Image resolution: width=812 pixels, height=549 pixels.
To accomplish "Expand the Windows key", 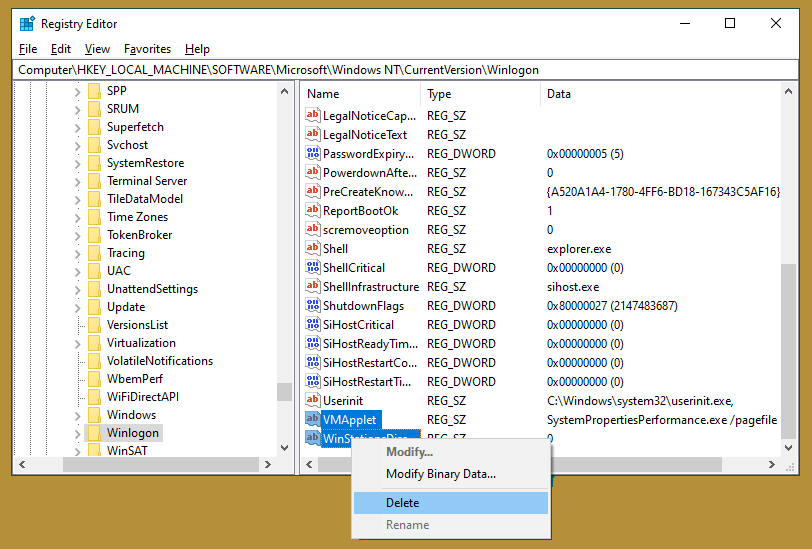I will [77, 416].
